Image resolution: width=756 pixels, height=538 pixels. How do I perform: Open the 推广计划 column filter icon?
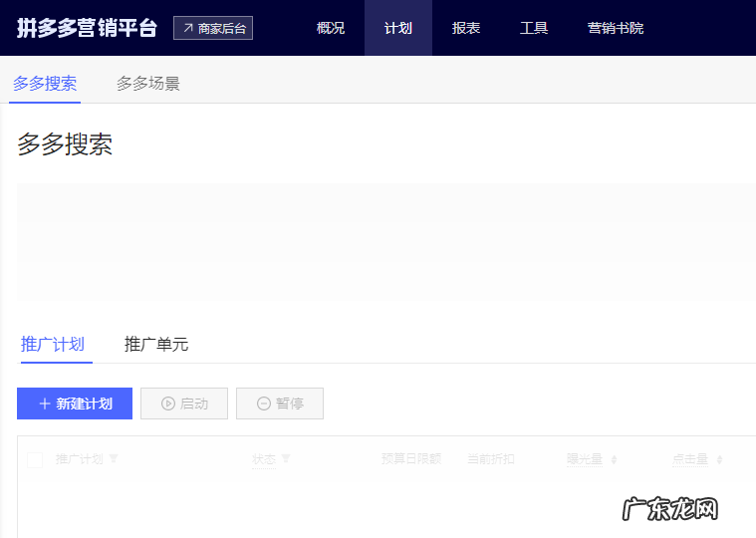pos(114,458)
